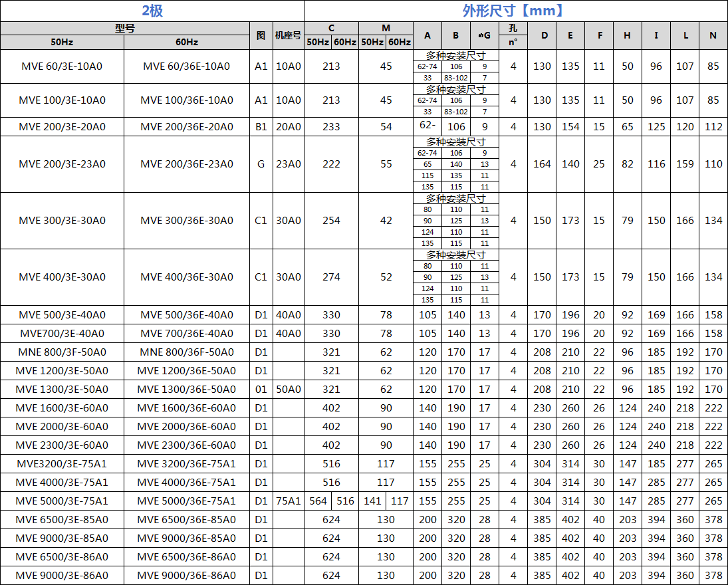This screenshot has height=585, width=728.
Task: Click the 孔 column header
Action: click(513, 28)
